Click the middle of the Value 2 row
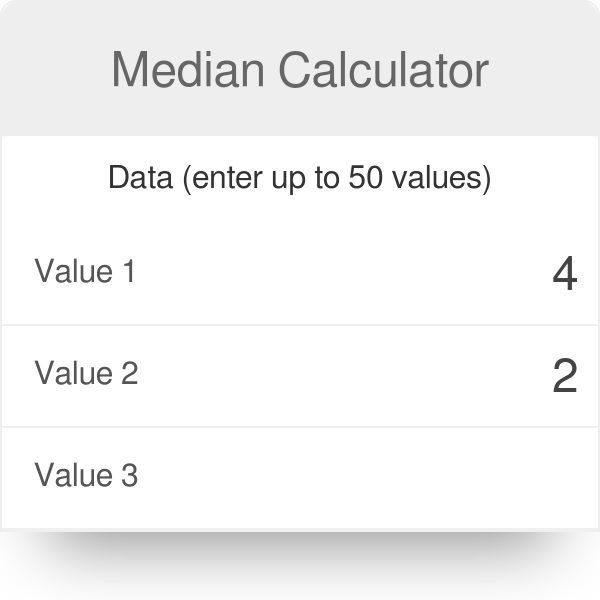The height and width of the screenshot is (600, 600). click(x=300, y=376)
